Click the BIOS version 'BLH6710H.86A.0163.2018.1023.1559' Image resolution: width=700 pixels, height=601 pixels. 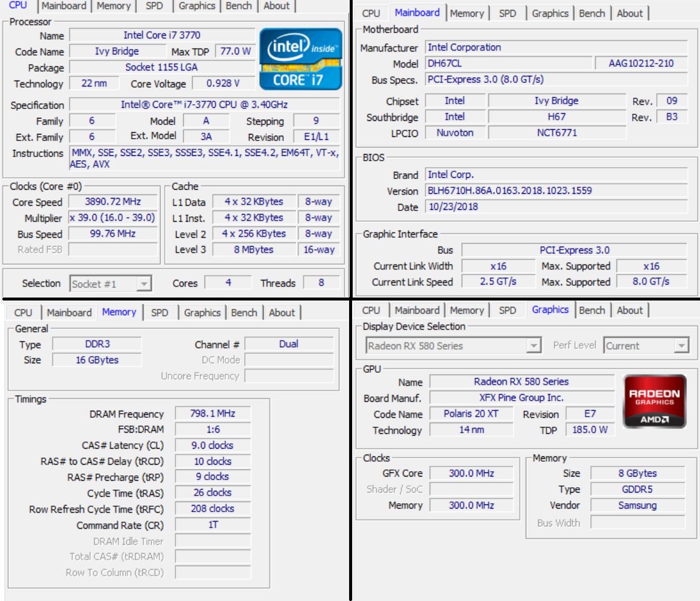[556, 191]
